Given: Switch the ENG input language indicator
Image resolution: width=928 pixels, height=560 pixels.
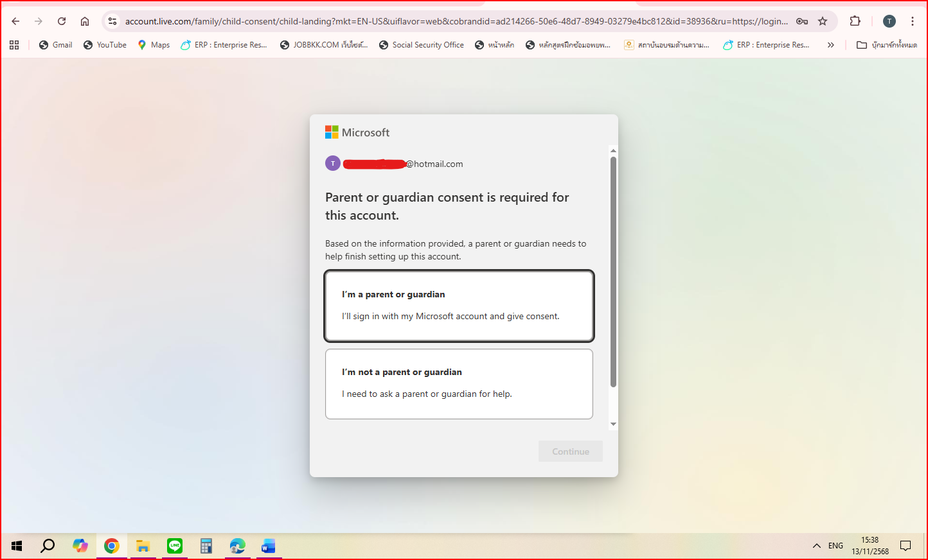Looking at the screenshot, I should tap(835, 546).
